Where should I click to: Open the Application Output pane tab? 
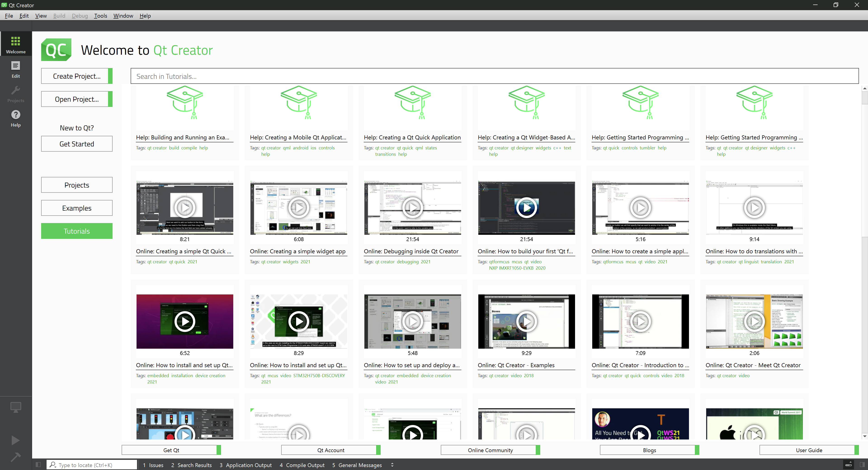(245, 465)
